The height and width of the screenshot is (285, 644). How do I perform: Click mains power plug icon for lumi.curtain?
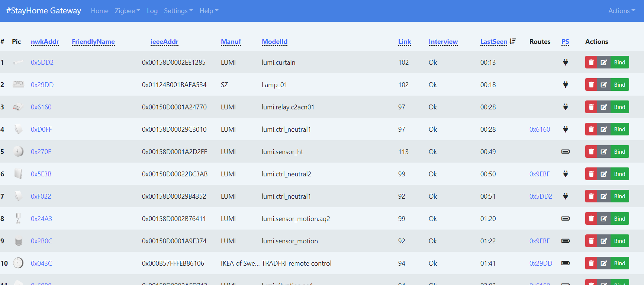click(565, 62)
